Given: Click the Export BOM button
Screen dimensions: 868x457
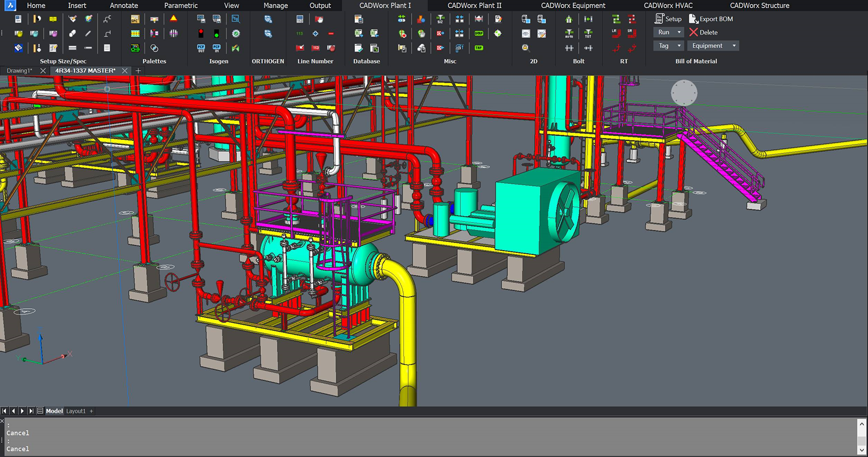Looking at the screenshot, I should click(711, 19).
